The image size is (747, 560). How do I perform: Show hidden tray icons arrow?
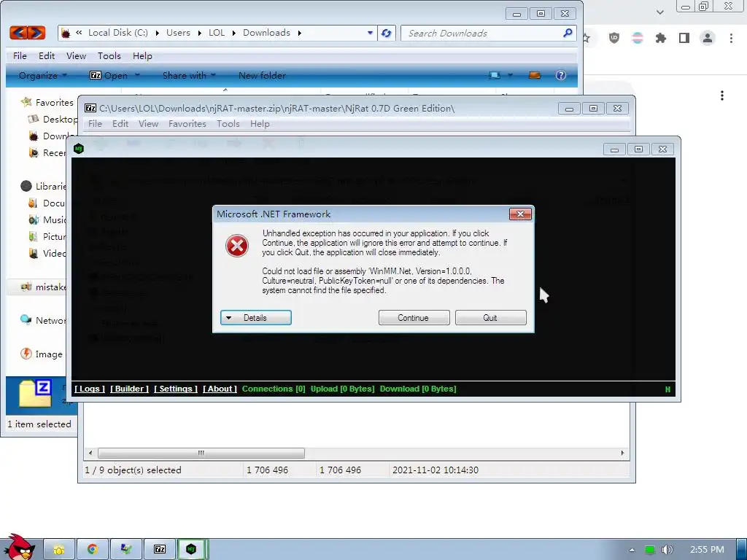tap(632, 550)
